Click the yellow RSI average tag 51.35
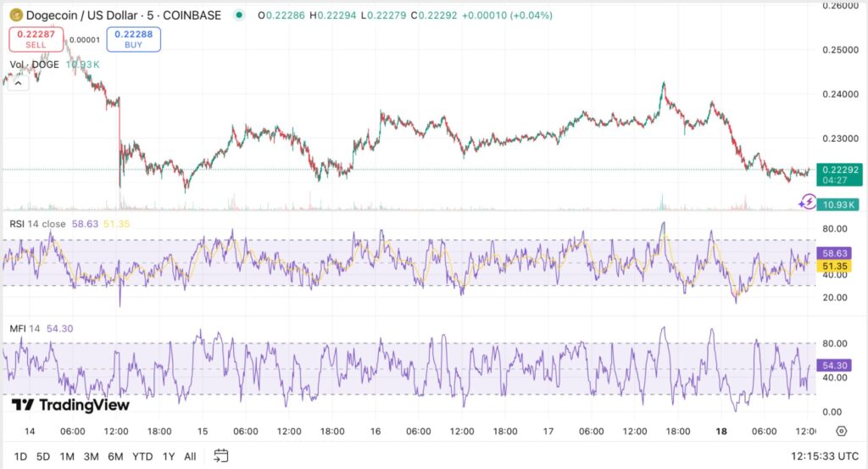 click(x=834, y=266)
